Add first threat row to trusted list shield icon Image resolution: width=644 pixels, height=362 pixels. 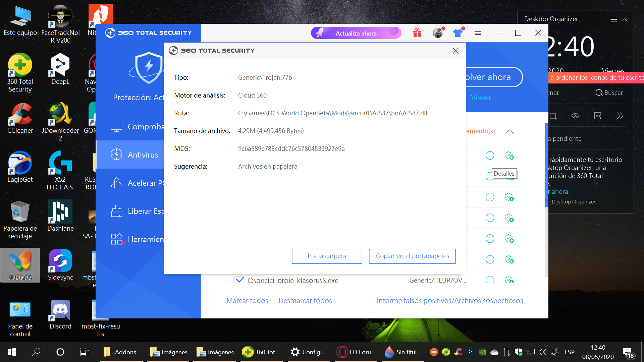point(509,156)
